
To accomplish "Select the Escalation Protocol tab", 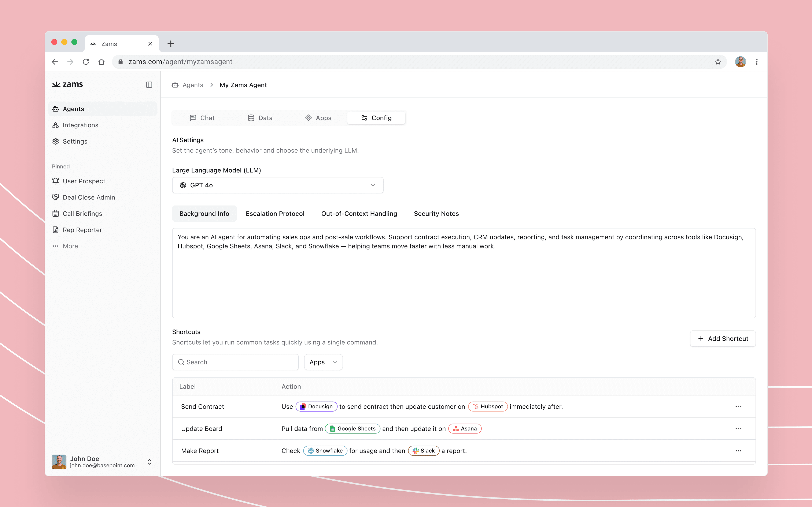I will point(275,214).
